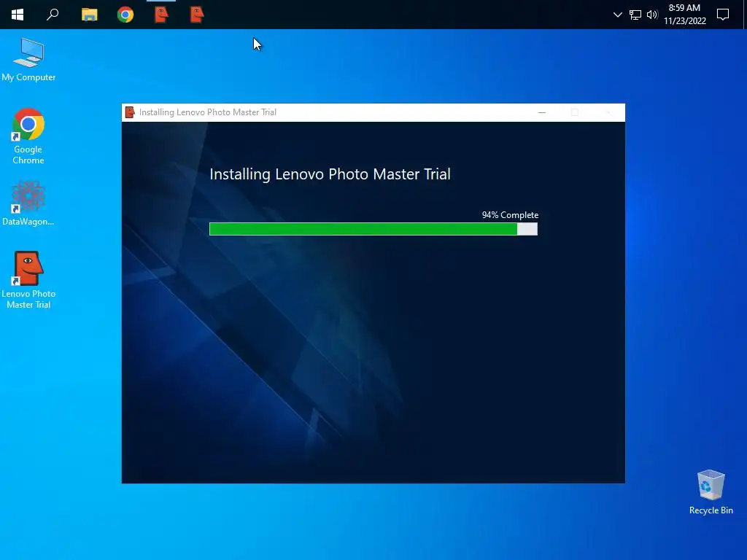Click the installer window title bar text
The height and width of the screenshot is (560, 747).
pos(208,112)
